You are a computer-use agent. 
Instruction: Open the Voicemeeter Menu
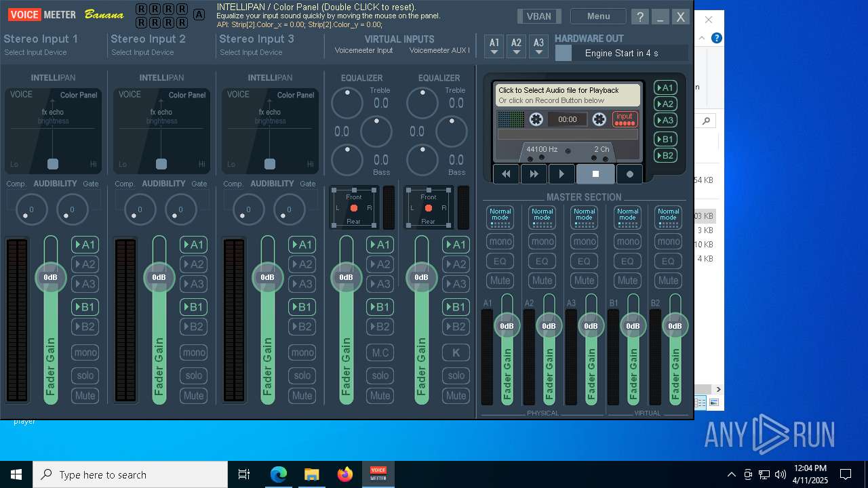[598, 16]
